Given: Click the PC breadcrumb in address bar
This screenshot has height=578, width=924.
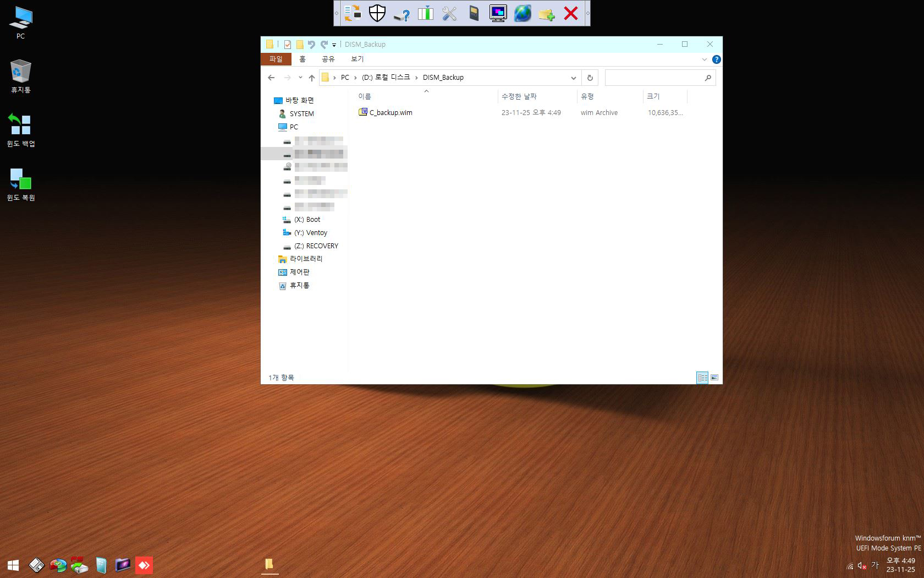Looking at the screenshot, I should (345, 78).
